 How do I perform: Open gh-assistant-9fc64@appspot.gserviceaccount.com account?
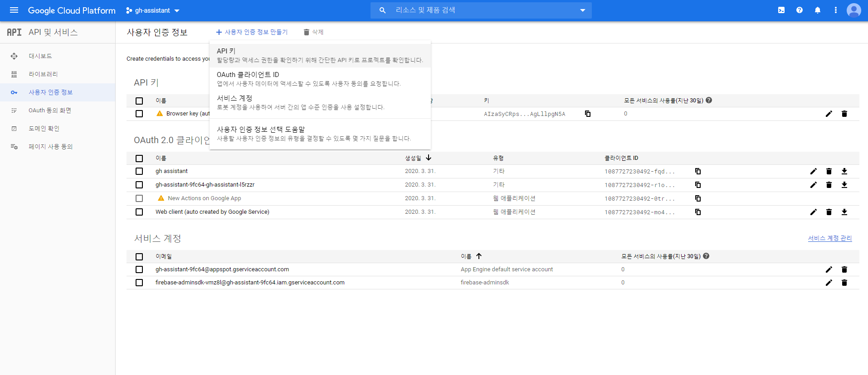coord(222,269)
